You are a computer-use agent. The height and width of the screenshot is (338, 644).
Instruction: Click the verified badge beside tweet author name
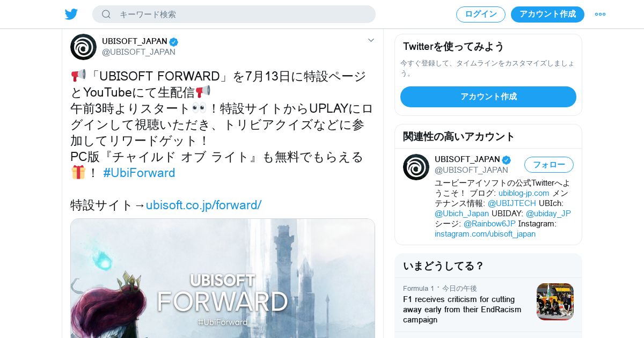[174, 42]
